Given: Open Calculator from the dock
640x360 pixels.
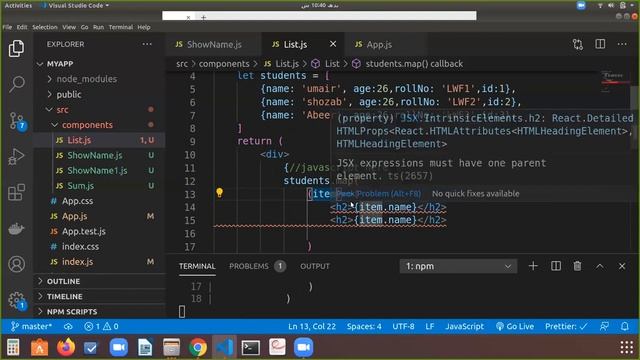Looking at the screenshot, I should click(13, 347).
